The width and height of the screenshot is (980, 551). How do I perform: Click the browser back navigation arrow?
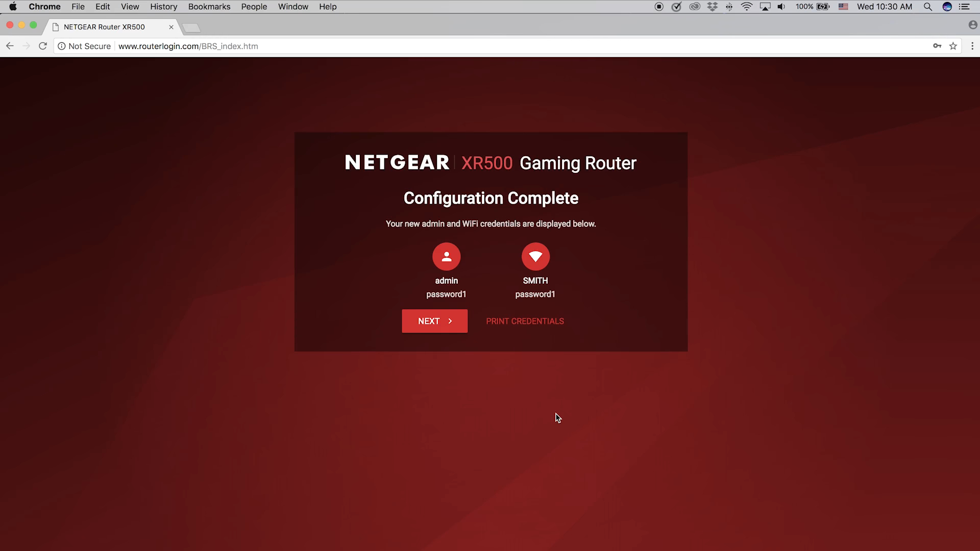click(x=9, y=46)
